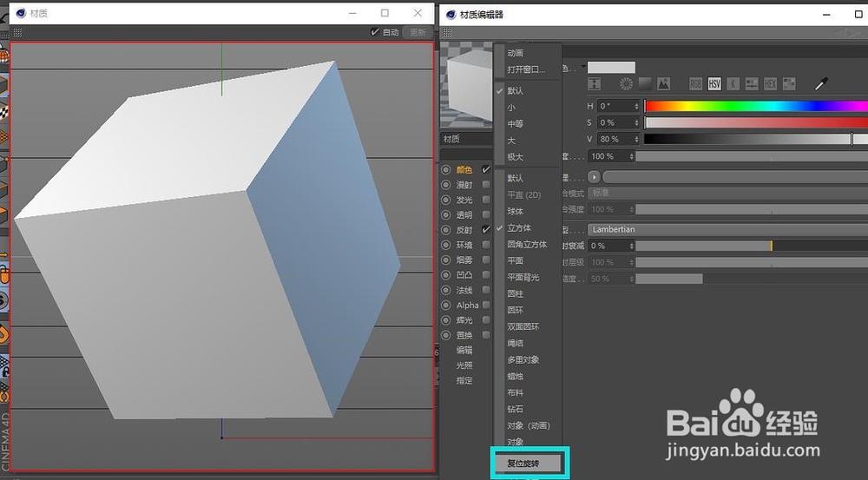Pick color from image mode icon
Image resolution: width=868 pixels, height=480 pixels.
pos(663,84)
